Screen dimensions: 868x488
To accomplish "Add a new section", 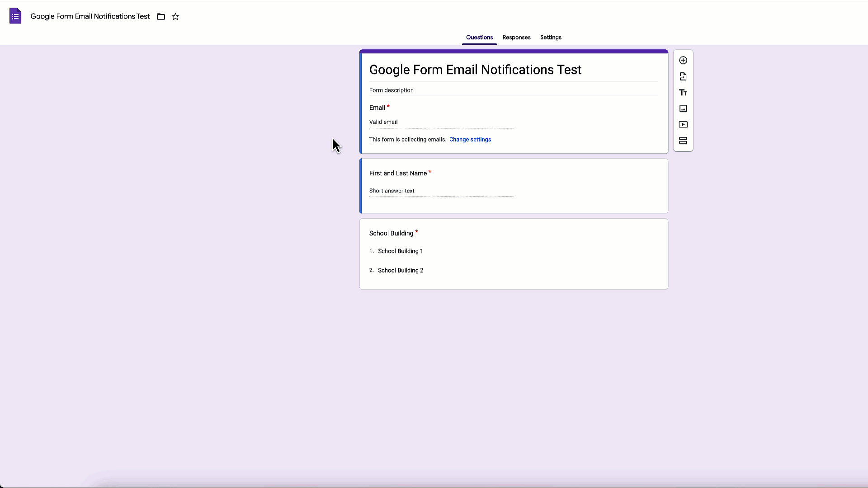I will pyautogui.click(x=683, y=141).
